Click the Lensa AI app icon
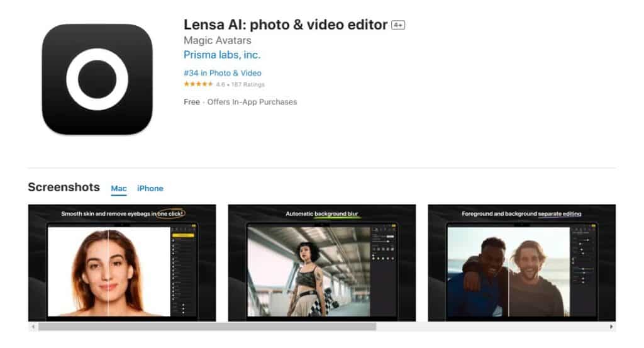Screen dimensions: 644x348 (97, 79)
